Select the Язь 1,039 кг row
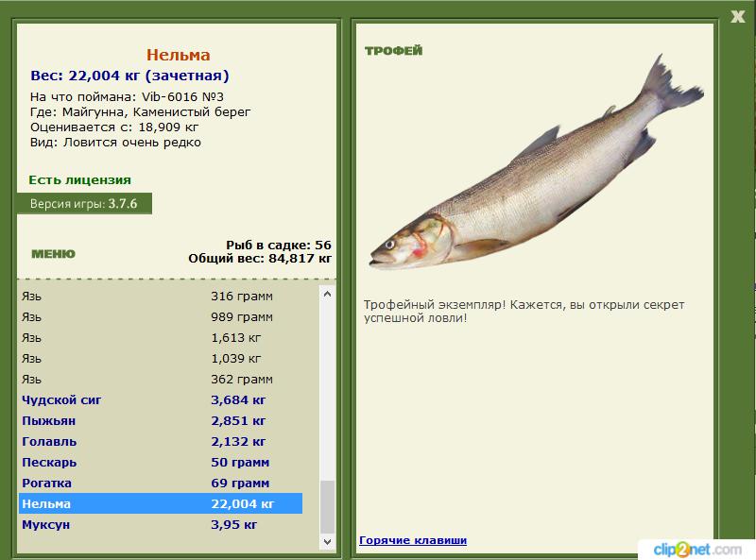The image size is (756, 560). (x=161, y=359)
